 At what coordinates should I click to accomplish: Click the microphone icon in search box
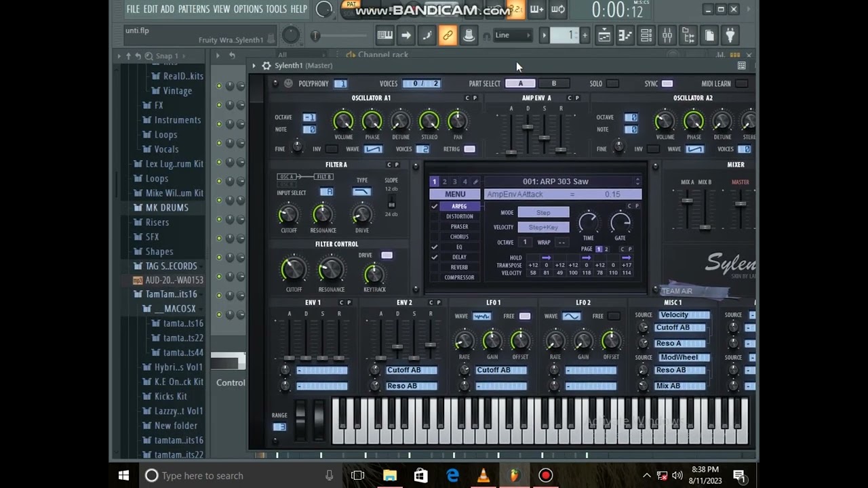coord(329,475)
